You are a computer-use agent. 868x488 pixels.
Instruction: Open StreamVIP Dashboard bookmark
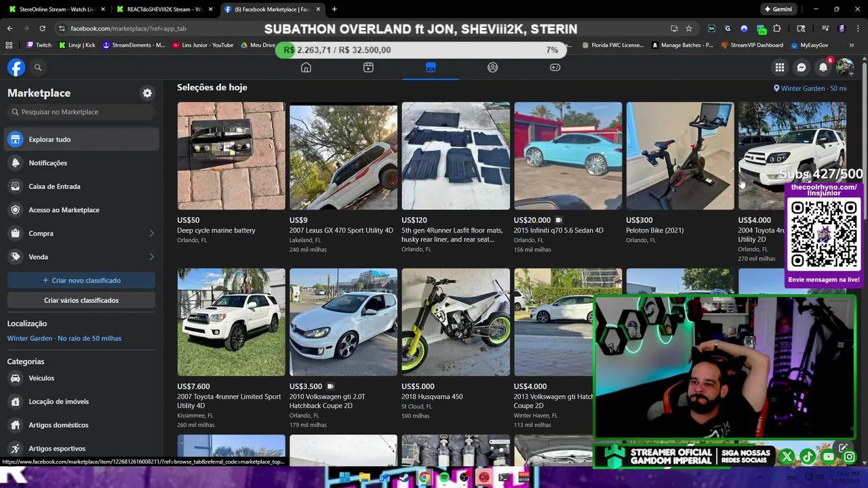click(751, 45)
